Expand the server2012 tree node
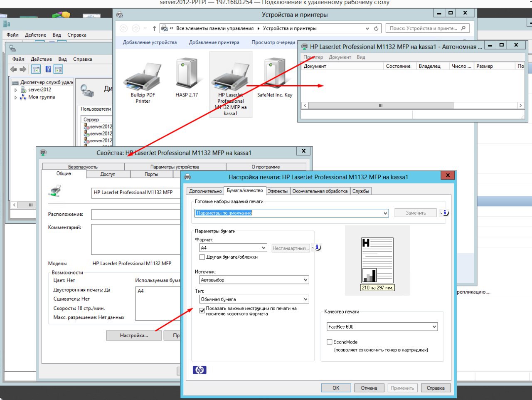 click(16, 90)
